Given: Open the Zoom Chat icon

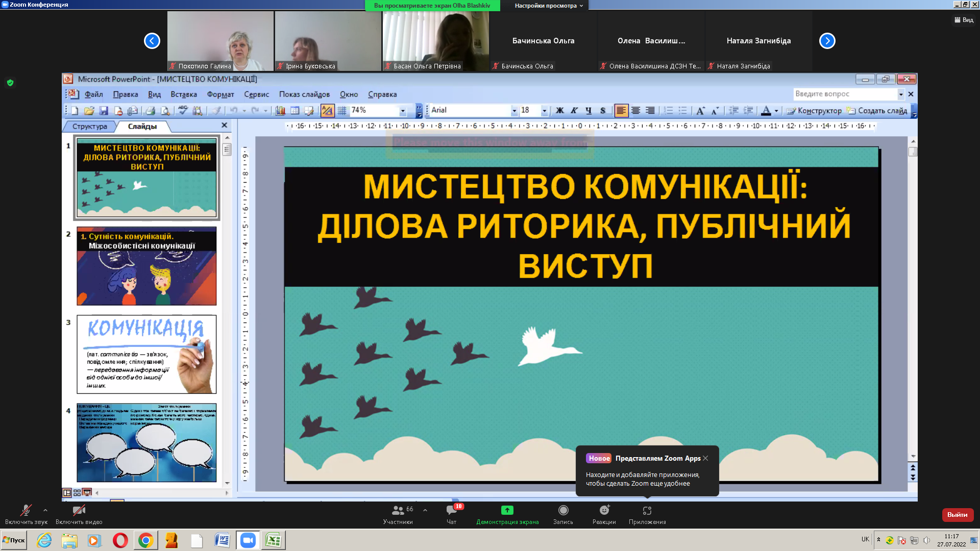Looking at the screenshot, I should click(x=452, y=511).
